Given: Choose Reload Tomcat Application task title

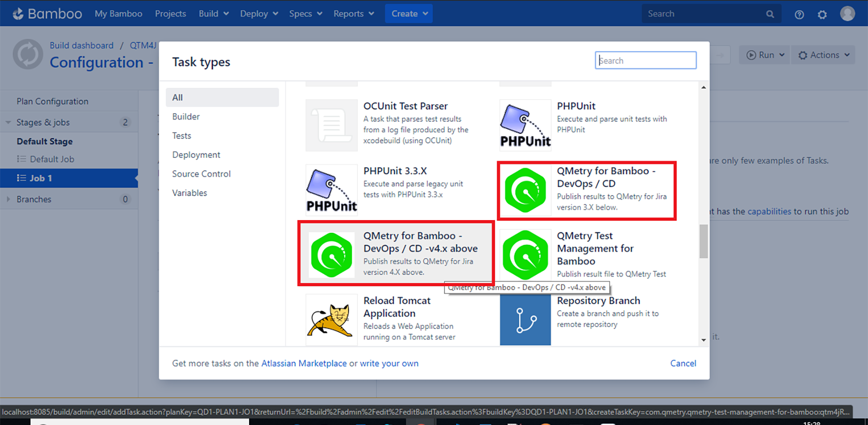Looking at the screenshot, I should 397,307.
